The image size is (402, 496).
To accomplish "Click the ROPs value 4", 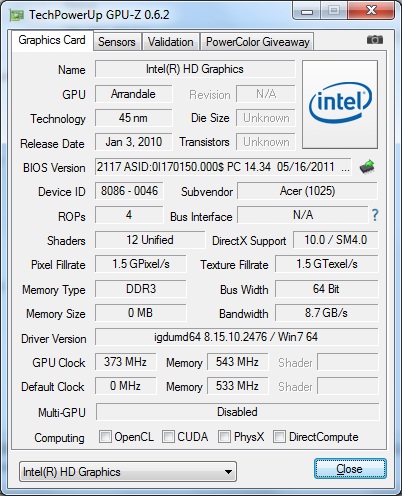I will 129,215.
